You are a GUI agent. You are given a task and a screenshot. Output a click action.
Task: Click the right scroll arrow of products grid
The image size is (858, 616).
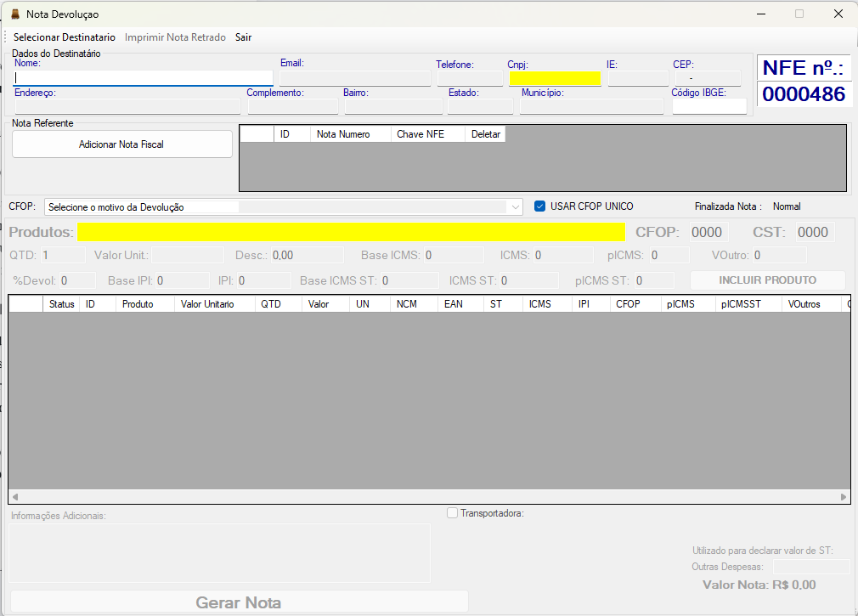(x=844, y=497)
